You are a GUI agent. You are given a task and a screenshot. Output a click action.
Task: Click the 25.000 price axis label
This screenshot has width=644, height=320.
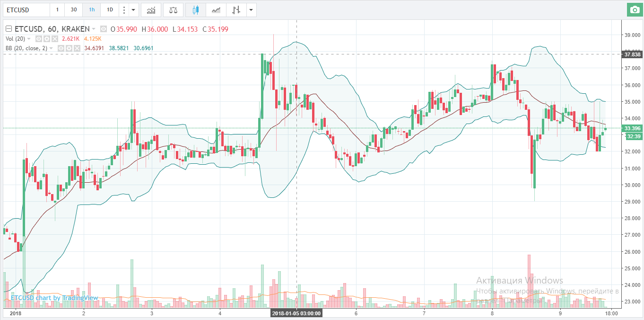(632, 268)
